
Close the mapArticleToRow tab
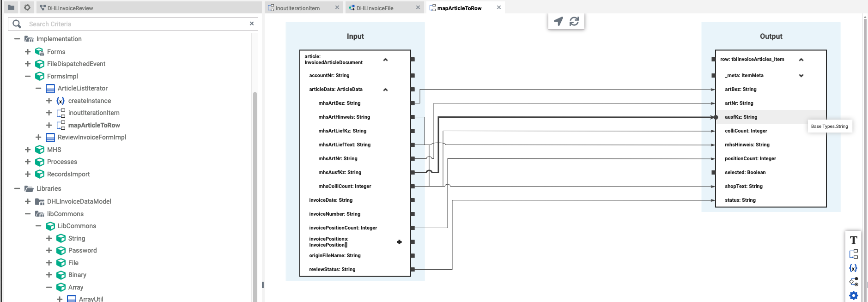(x=499, y=7)
